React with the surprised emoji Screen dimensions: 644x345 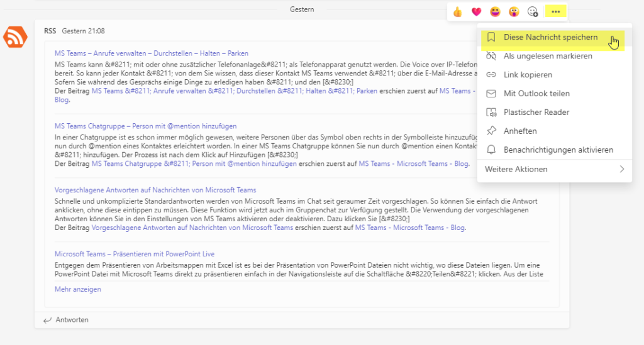pos(514,12)
